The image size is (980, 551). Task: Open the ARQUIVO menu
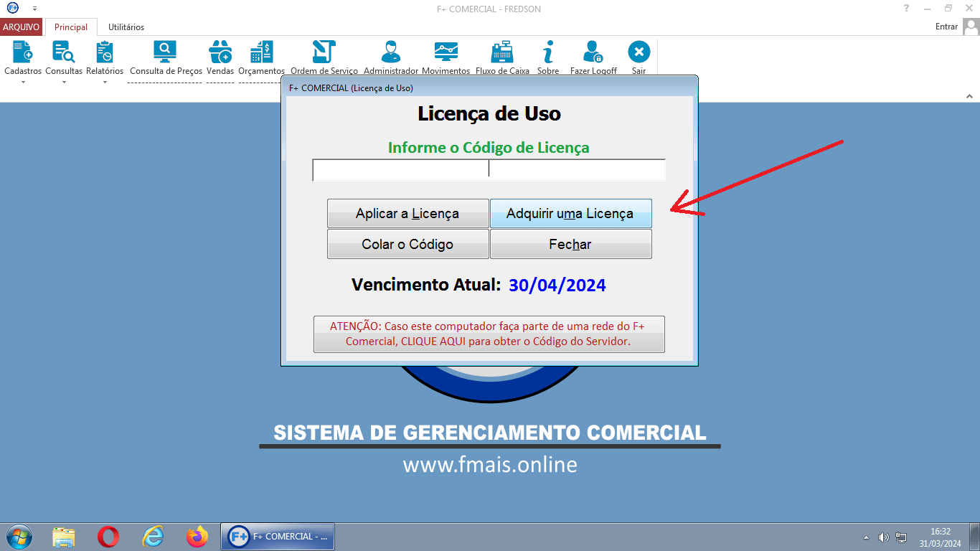[22, 27]
